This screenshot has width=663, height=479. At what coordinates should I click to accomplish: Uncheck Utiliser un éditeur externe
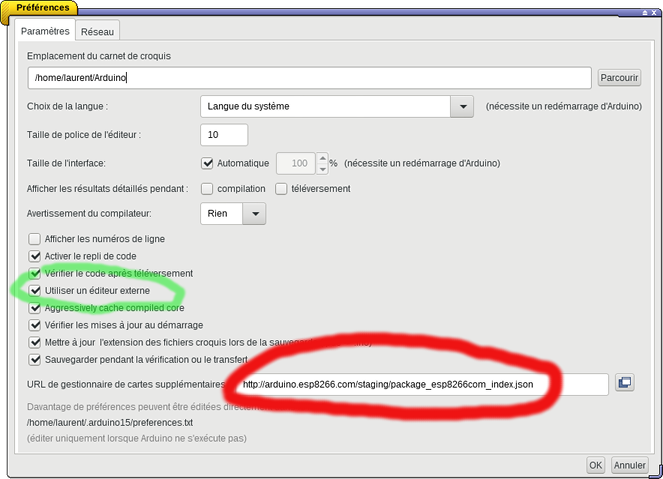click(x=35, y=290)
